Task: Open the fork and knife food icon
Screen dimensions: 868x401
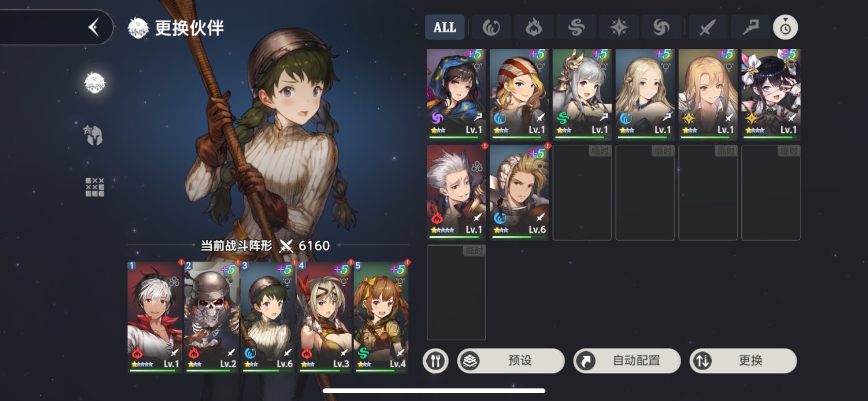Action: click(435, 361)
